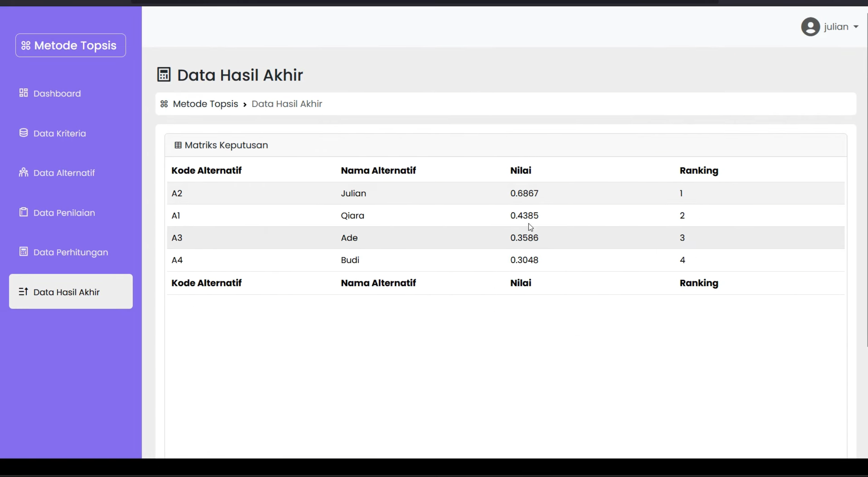The width and height of the screenshot is (868, 477).
Task: Click the footer Nama Alternatif label
Action: (378, 283)
